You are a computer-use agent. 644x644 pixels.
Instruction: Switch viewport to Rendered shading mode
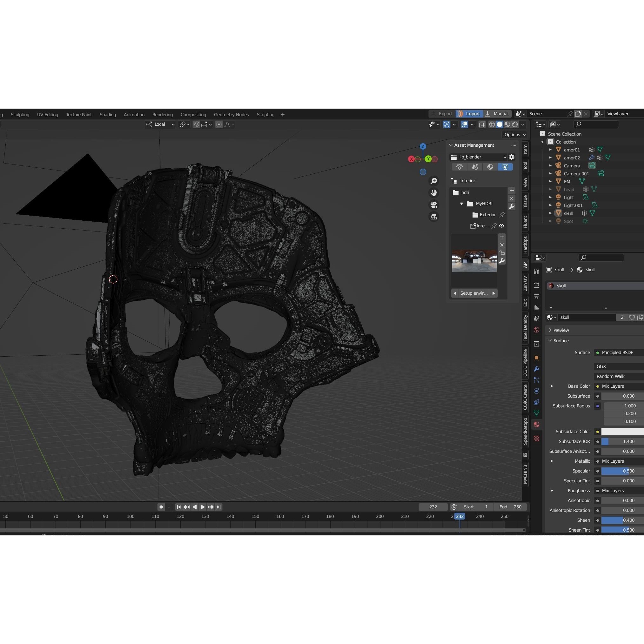click(x=515, y=125)
